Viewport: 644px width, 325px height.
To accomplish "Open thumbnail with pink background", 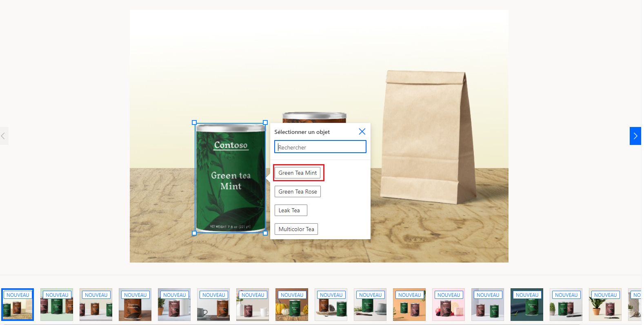I will [x=449, y=305].
